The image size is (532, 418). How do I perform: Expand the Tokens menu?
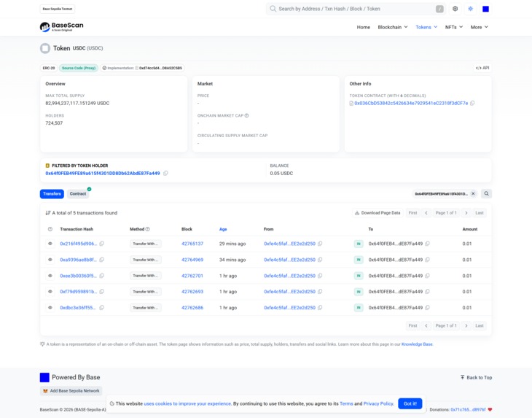(x=426, y=27)
